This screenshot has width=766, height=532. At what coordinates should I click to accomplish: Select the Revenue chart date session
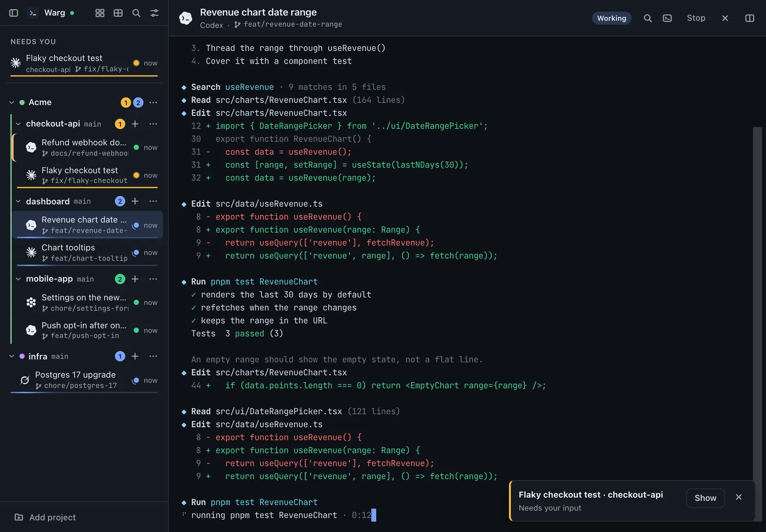(88, 225)
